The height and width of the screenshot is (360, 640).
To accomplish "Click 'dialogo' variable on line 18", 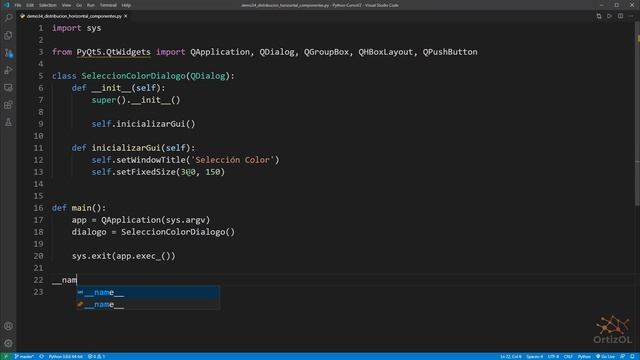I will click(89, 232).
